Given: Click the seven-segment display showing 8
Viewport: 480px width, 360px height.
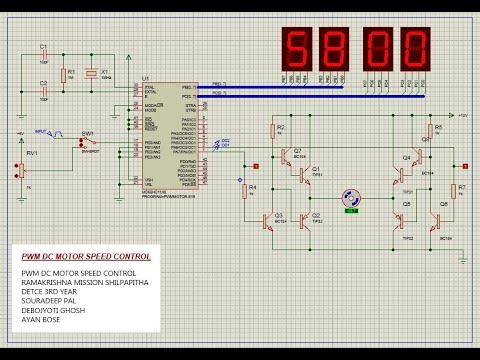Looking at the screenshot, I should [x=334, y=49].
